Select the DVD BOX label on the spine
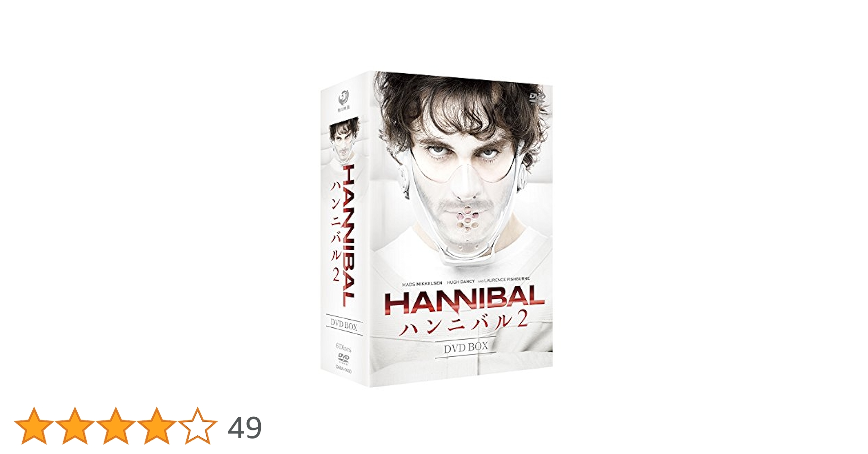 tap(344, 325)
